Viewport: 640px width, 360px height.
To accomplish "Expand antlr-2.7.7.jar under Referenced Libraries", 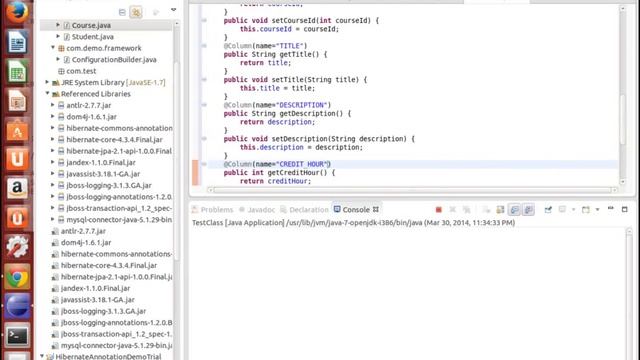I will coord(53,105).
